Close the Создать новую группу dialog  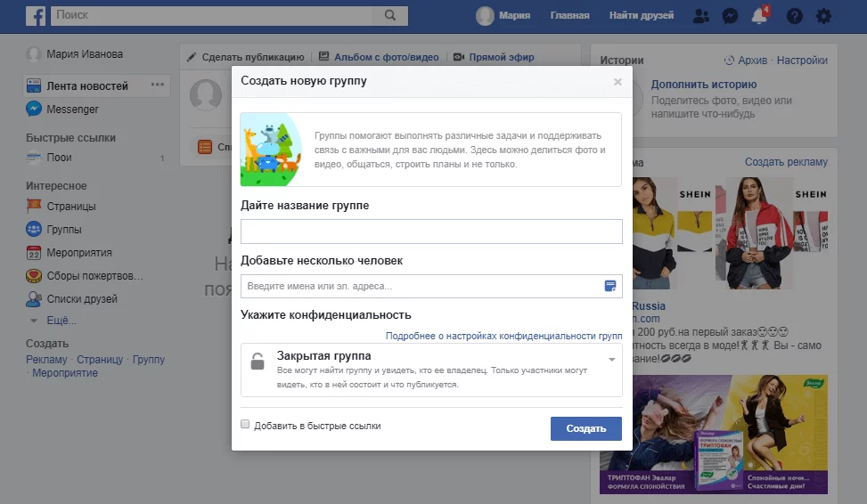click(618, 82)
